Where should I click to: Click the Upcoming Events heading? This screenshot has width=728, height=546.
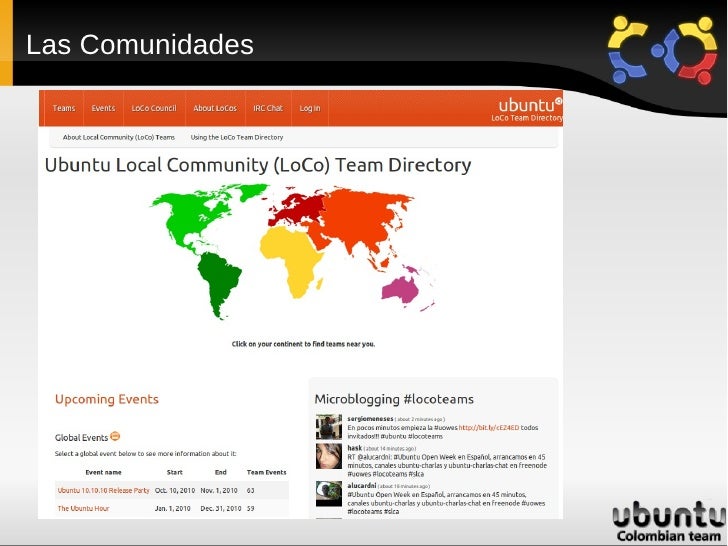(x=107, y=399)
